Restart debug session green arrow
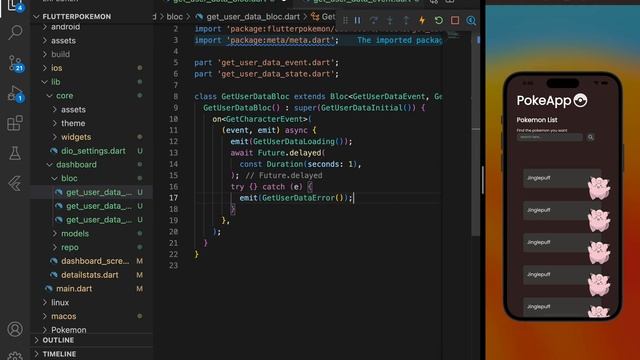The image size is (640, 360). coord(438,20)
